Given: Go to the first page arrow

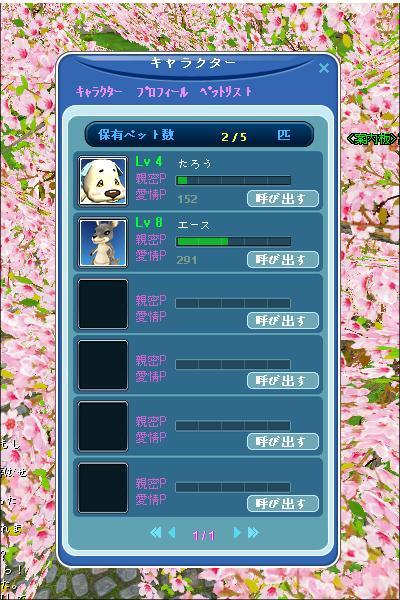Looking at the screenshot, I should 156,533.
